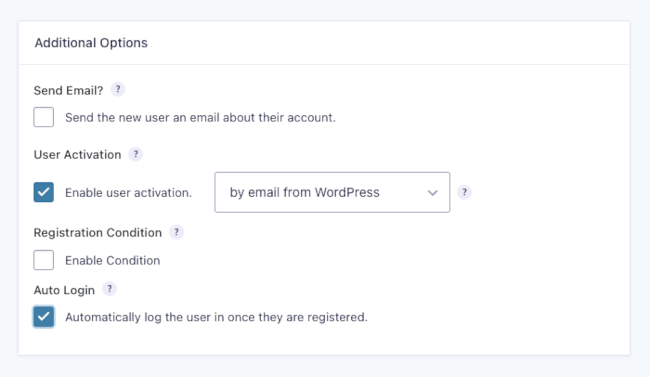This screenshot has height=377, width=650.
Task: Uncheck the Auto Login checkbox
Action: (x=44, y=317)
